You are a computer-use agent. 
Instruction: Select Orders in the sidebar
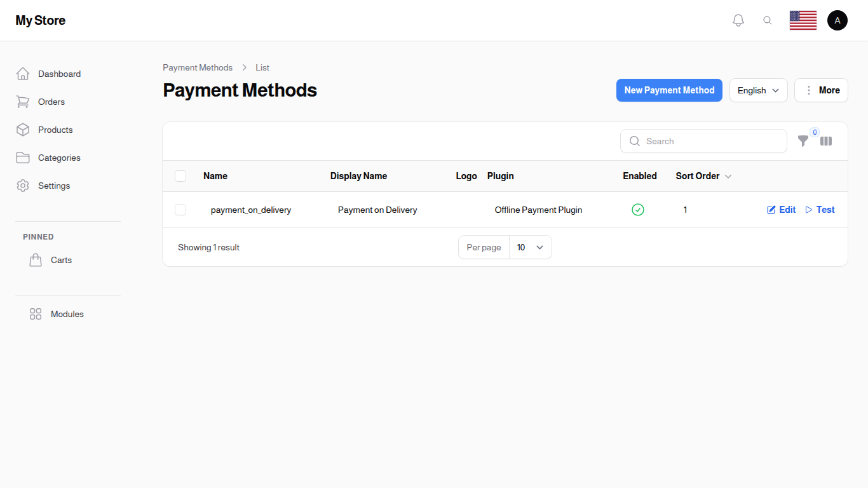51,102
